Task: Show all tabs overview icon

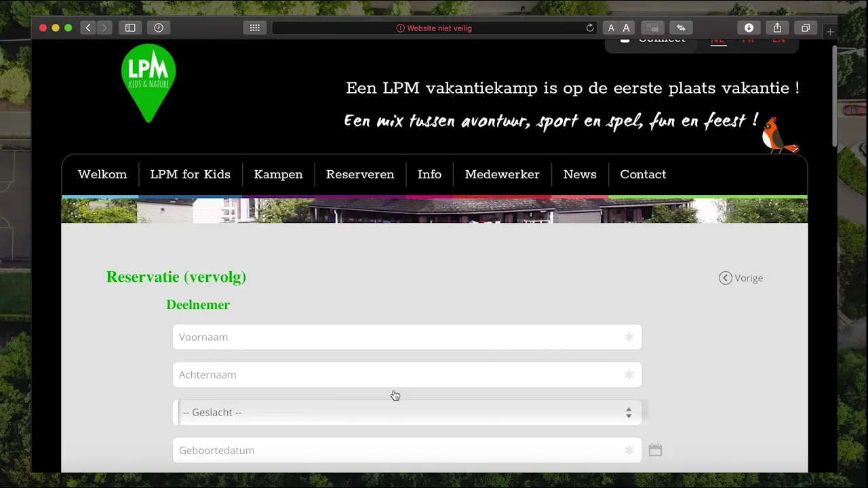Action: pyautogui.click(x=806, y=28)
